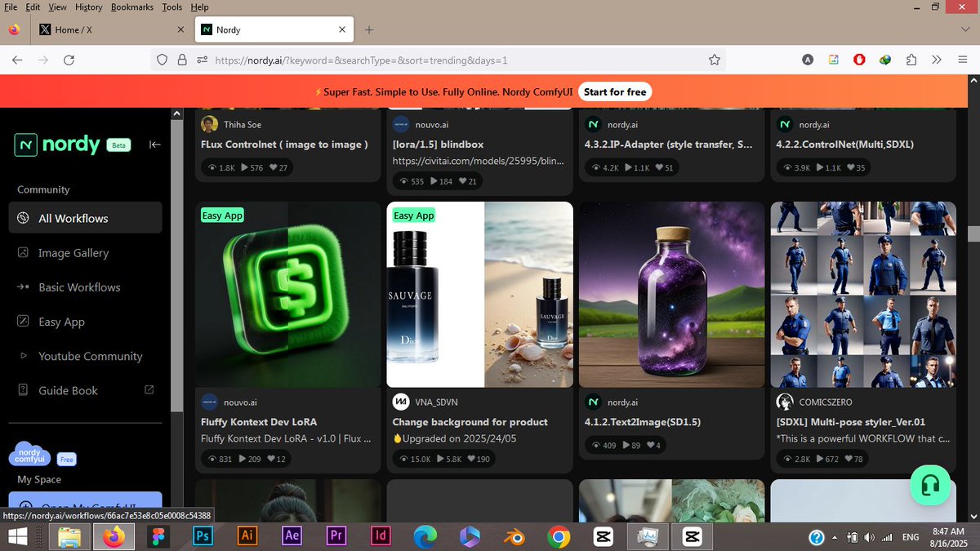The image size is (980, 551).
Task: Launch Premiere Pro from taskbar
Action: [336, 536]
